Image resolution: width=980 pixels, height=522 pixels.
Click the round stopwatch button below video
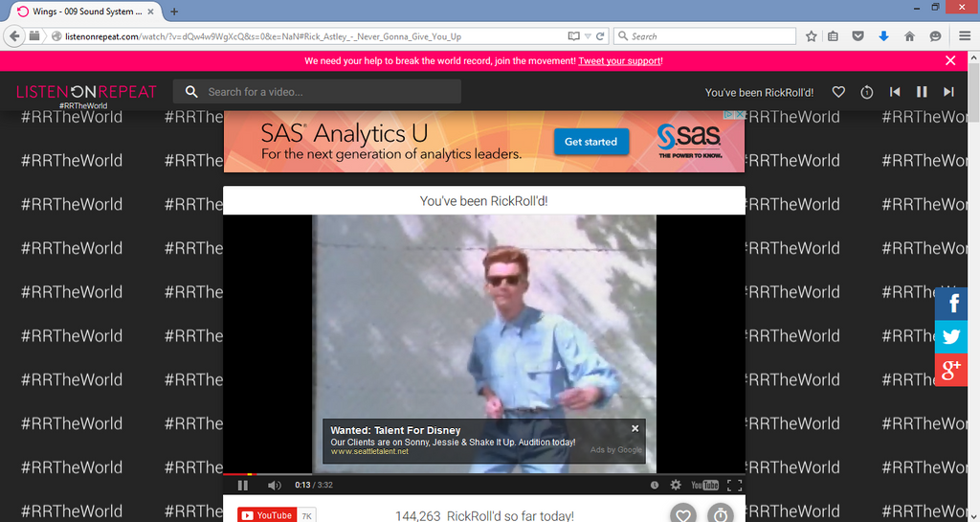pyautogui.click(x=721, y=514)
